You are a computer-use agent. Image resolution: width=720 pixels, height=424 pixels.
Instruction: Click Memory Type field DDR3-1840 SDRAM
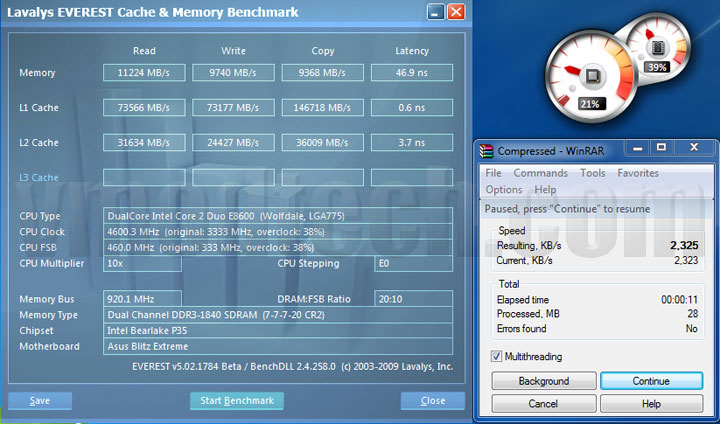click(x=278, y=315)
